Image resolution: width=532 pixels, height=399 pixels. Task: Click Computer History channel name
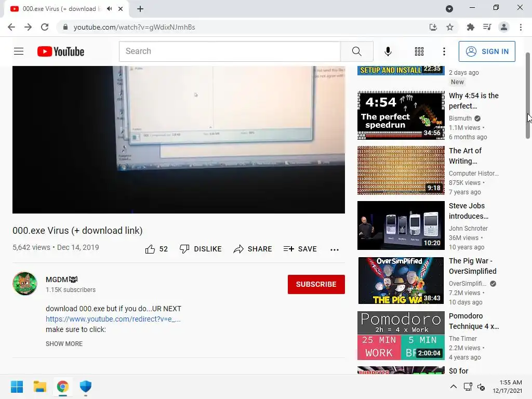474,174
